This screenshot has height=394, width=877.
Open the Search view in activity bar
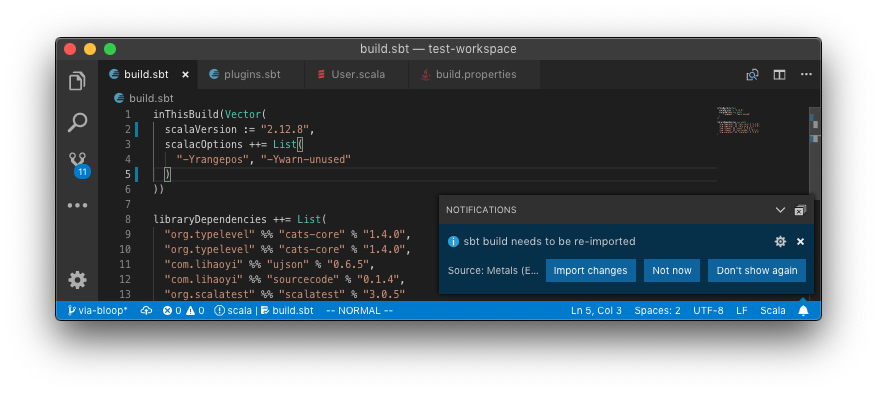point(77,123)
